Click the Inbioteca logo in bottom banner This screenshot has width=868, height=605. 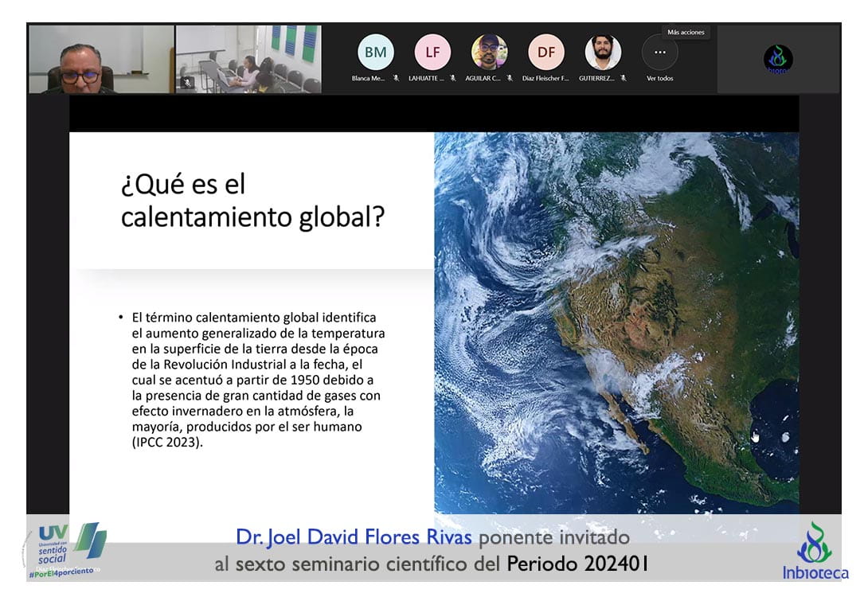815,551
